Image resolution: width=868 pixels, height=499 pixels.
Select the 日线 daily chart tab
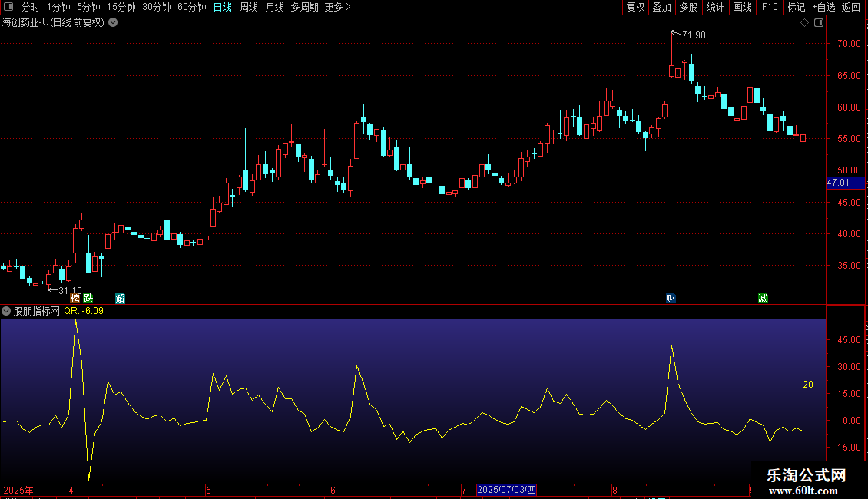pos(223,7)
